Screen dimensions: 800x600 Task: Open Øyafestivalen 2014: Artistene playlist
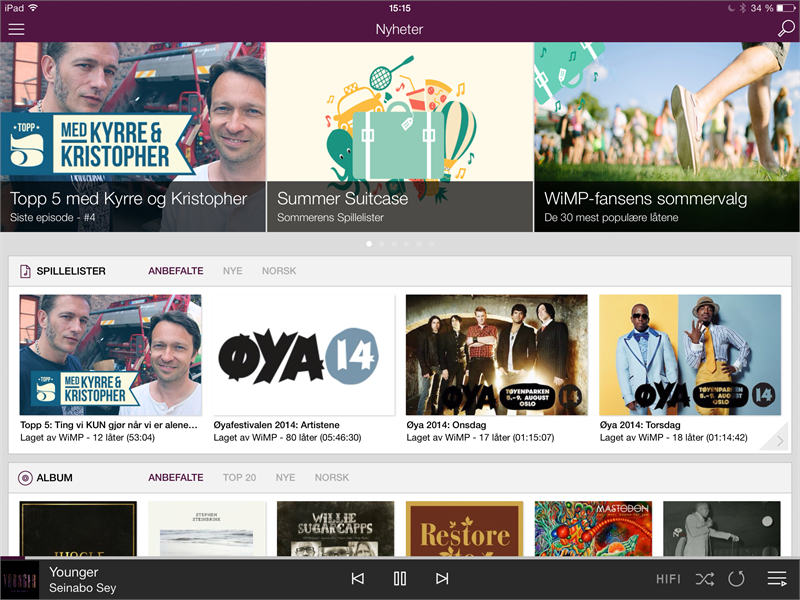tap(304, 355)
